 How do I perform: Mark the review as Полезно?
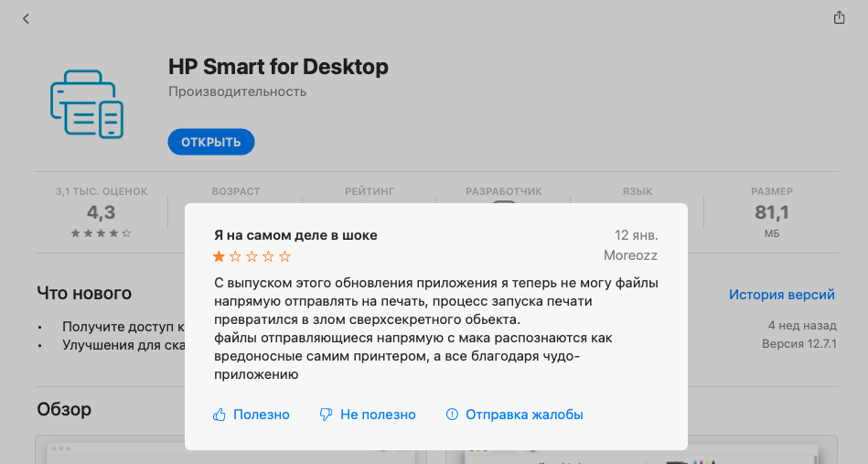click(251, 415)
